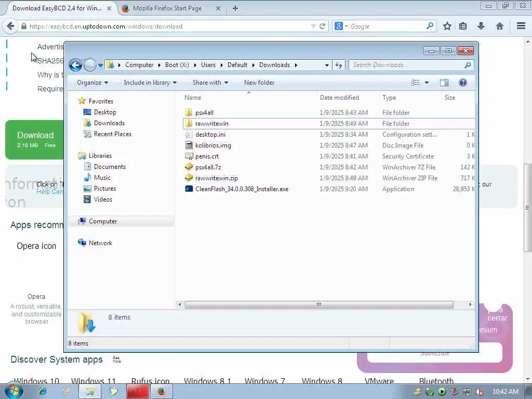Image resolution: width=532 pixels, height=399 pixels.
Task: Reload the page in Firefox
Action: [x=322, y=26]
